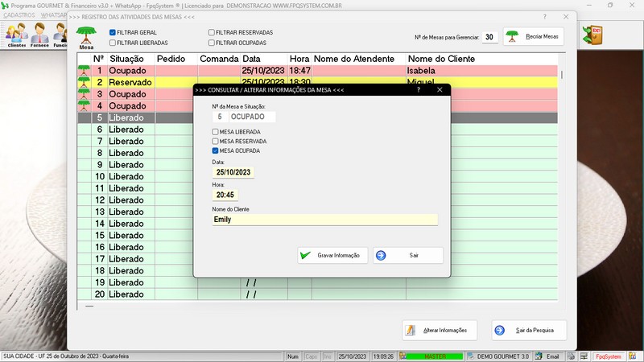Enable the FILTRAR OCUPADAS checkbox

click(x=212, y=43)
